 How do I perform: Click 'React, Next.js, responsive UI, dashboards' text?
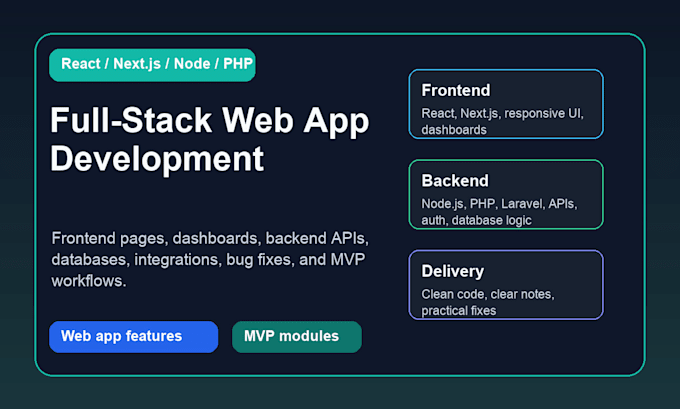tap(502, 121)
